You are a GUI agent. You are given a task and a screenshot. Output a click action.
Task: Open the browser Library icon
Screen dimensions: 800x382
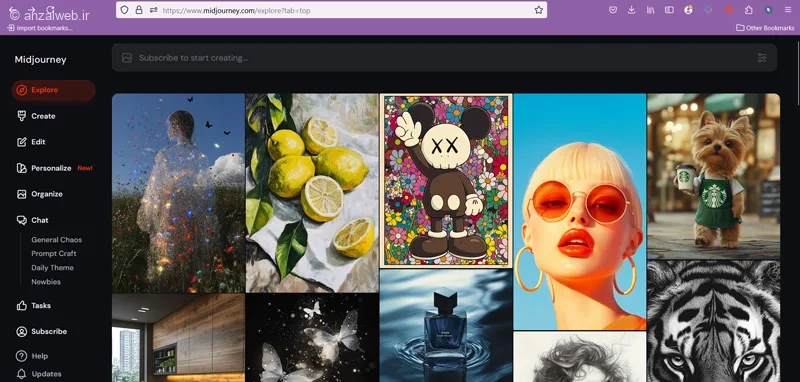[651, 10]
